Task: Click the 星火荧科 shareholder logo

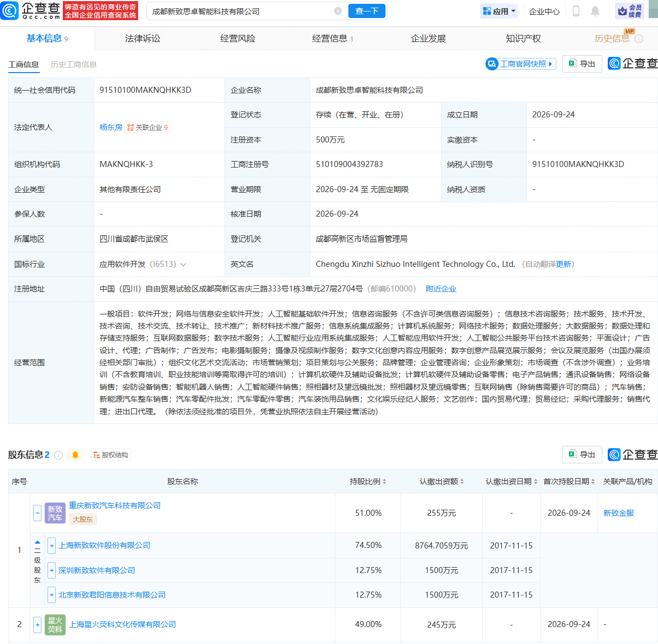Action: (55, 625)
